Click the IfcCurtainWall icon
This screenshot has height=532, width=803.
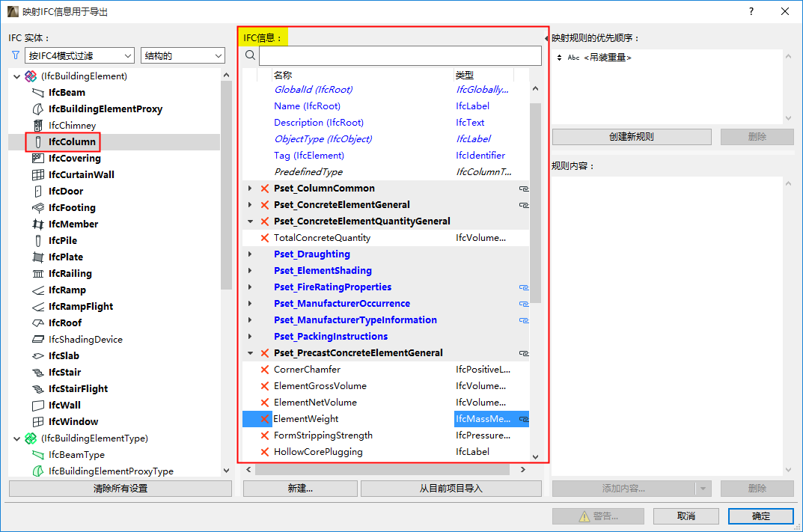coord(38,174)
